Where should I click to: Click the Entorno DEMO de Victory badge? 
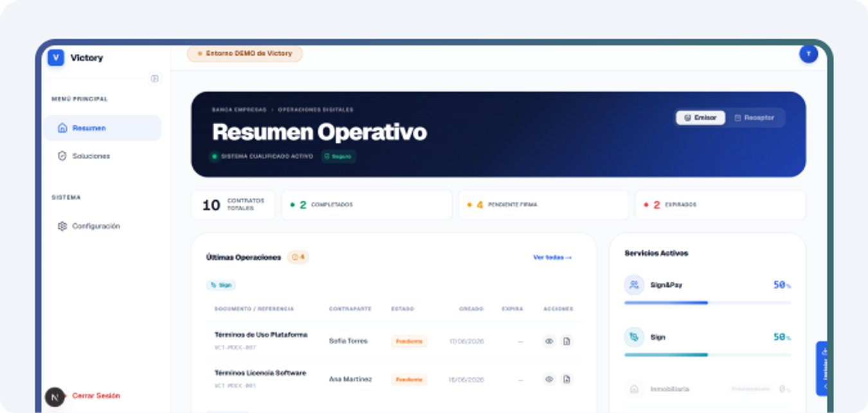point(245,53)
